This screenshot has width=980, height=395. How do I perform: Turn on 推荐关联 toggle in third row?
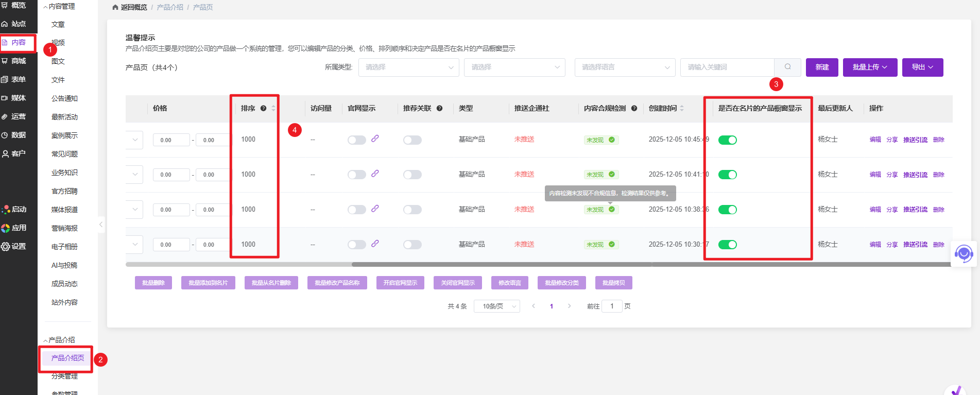(412, 210)
